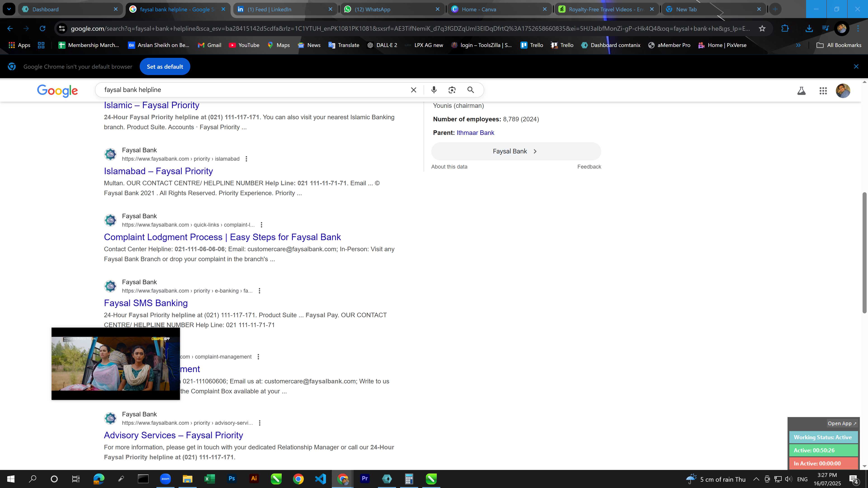Follow the Ithmaar Bank parent link
Image resolution: width=868 pixels, height=488 pixels.
(475, 133)
